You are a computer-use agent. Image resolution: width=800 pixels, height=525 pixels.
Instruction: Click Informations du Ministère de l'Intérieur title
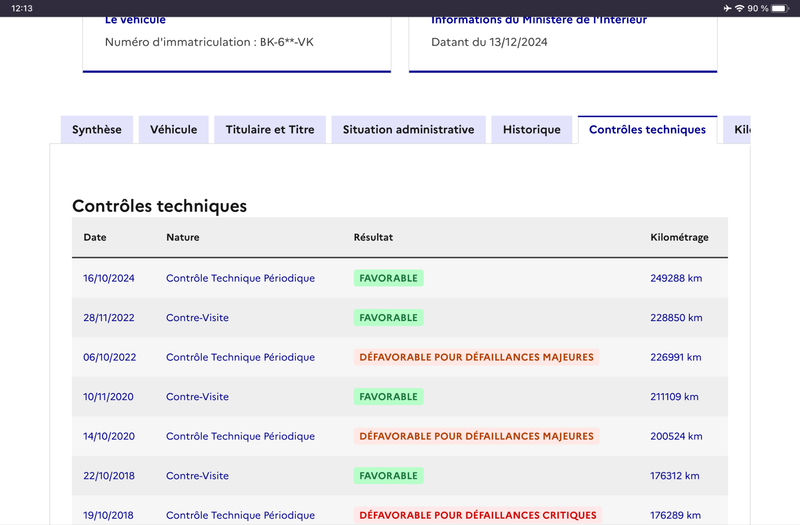coord(539,20)
